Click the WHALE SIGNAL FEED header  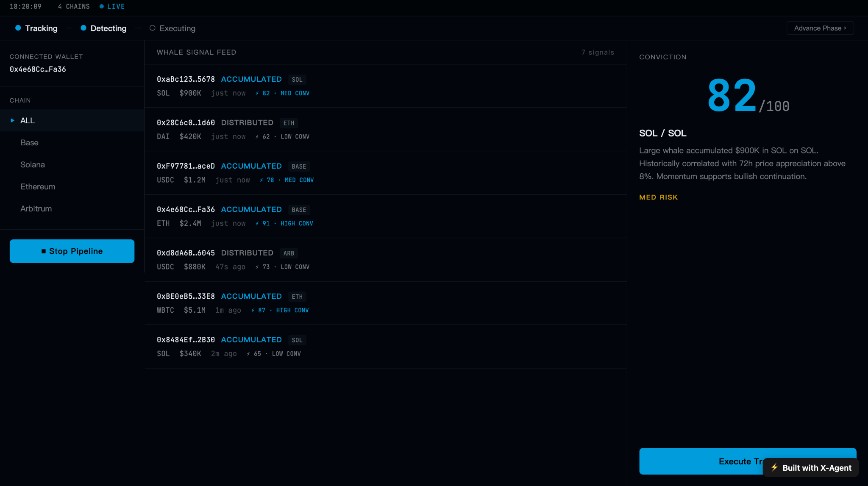point(197,52)
